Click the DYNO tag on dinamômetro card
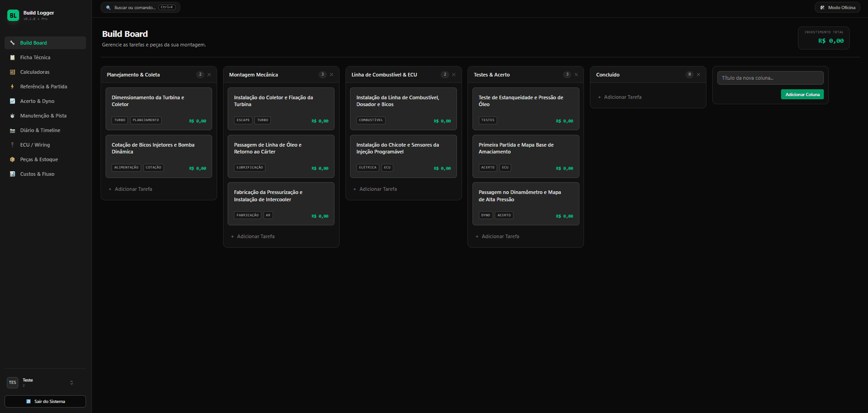The height and width of the screenshot is (413, 868). click(486, 215)
